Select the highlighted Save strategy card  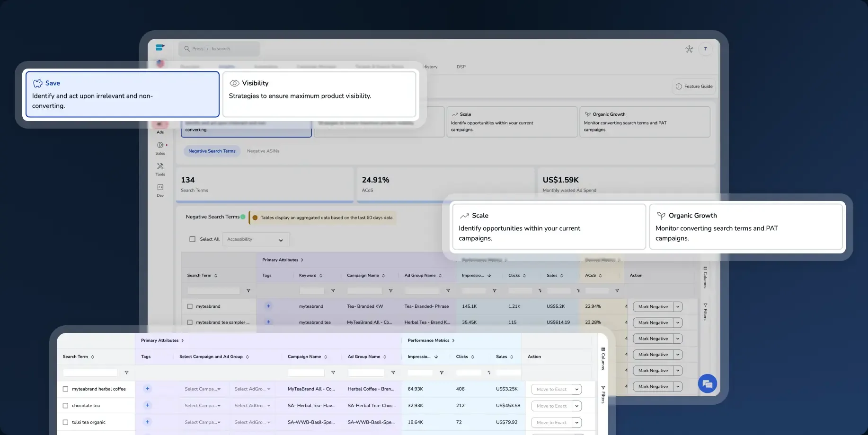pos(123,94)
